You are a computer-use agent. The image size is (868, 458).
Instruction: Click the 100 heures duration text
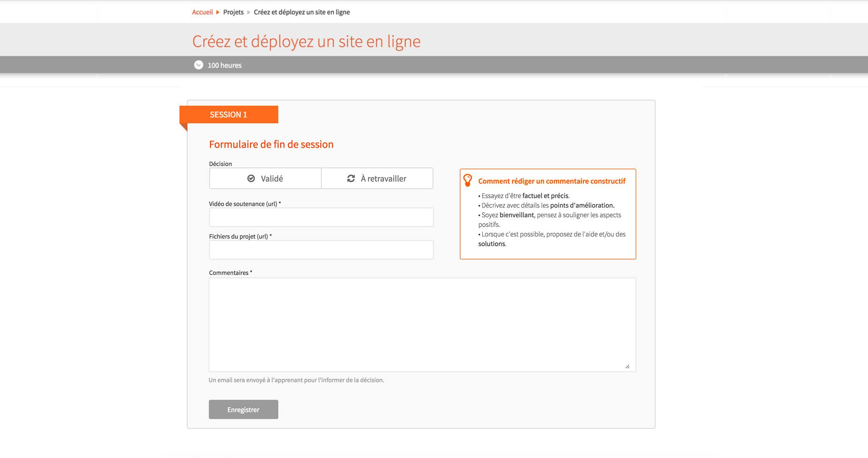coord(225,65)
